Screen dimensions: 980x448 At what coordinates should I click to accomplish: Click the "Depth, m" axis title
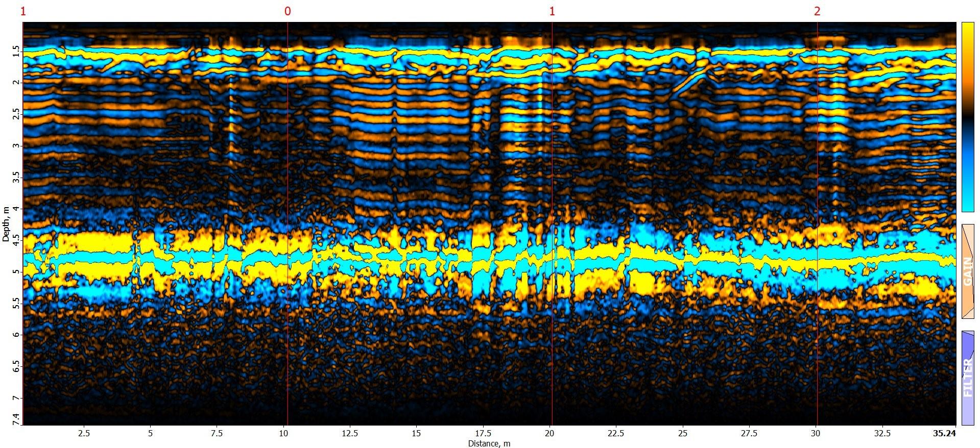pos(6,224)
